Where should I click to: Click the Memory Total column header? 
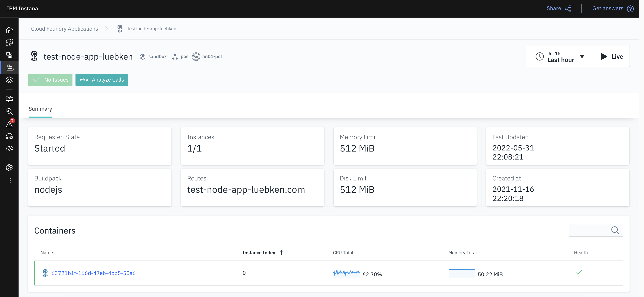[462, 253]
